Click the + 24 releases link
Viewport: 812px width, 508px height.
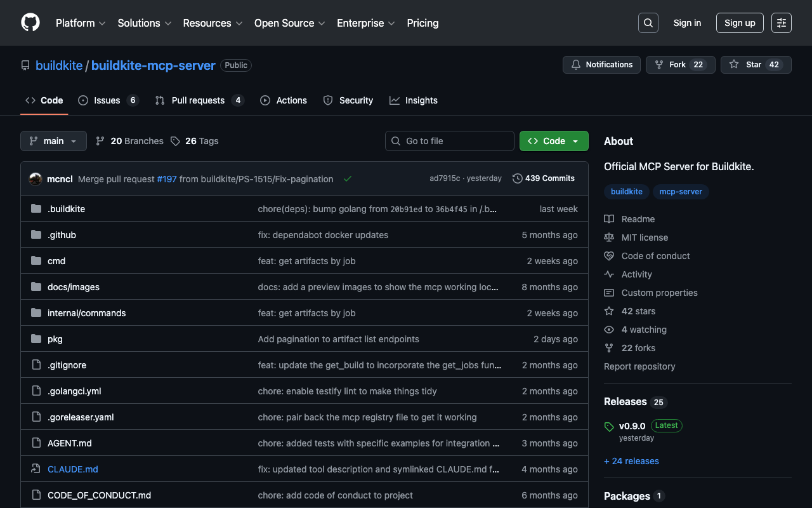(x=631, y=461)
